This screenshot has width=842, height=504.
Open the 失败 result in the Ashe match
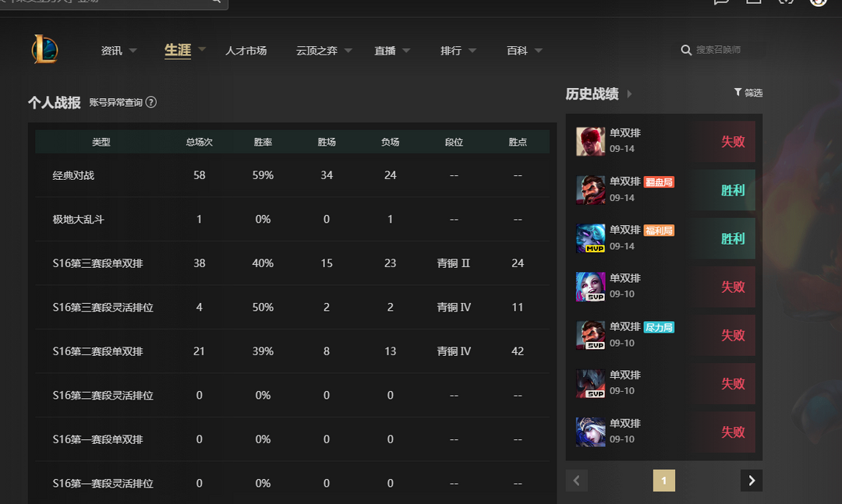tap(732, 432)
